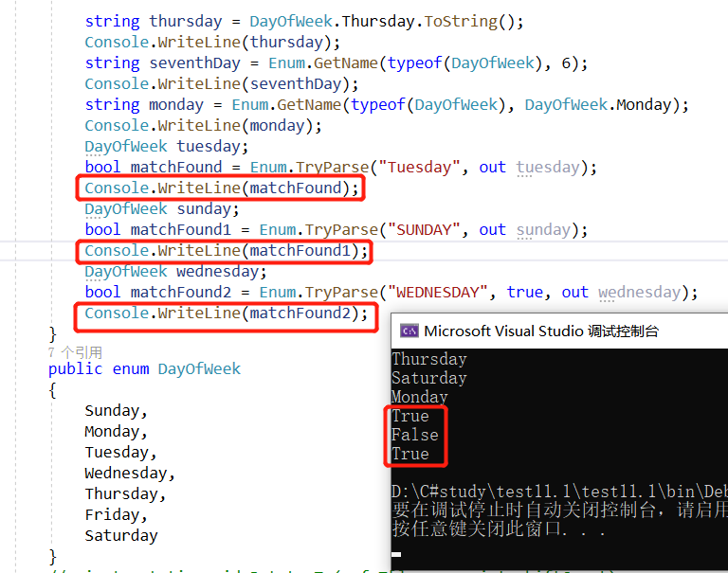Click the line "Console.WriteLine(matchFound1);"
Viewport: 728px width, 573px height.
pyautogui.click(x=227, y=251)
